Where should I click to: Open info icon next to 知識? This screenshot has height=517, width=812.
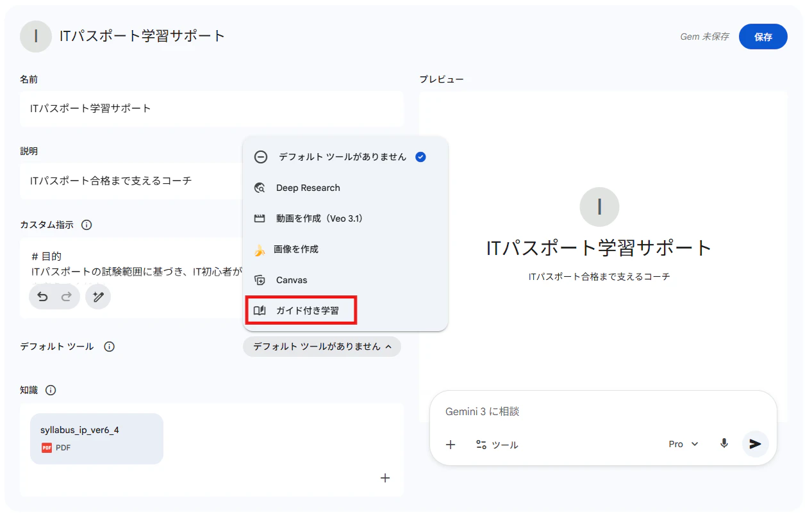(51, 390)
